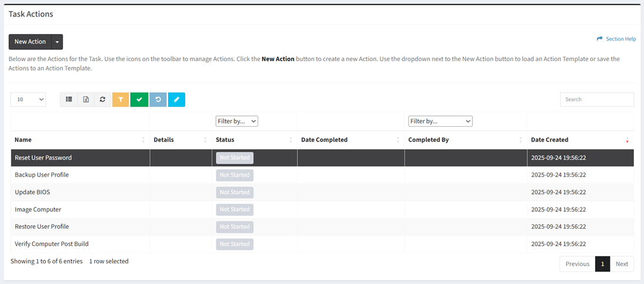The height and width of the screenshot is (284, 644).
Task: Select the Verify Computer Post Build row
Action: point(51,244)
